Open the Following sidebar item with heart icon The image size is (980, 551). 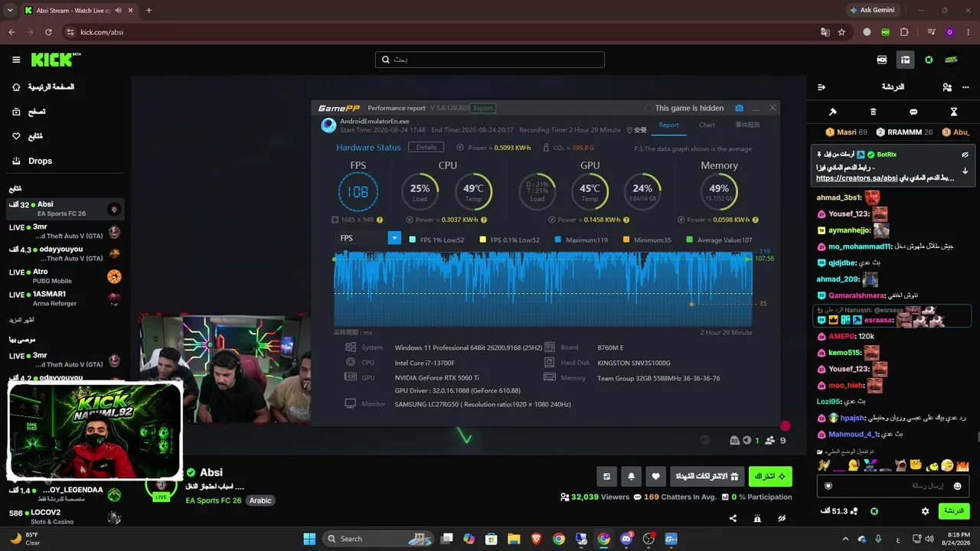coord(27,136)
